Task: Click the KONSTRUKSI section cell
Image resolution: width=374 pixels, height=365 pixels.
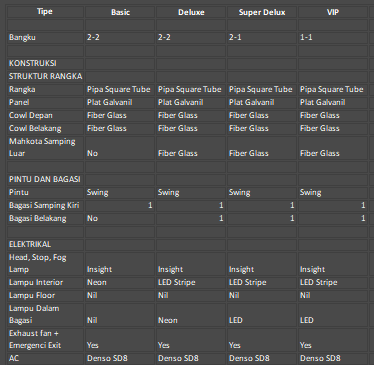Action: [45, 63]
